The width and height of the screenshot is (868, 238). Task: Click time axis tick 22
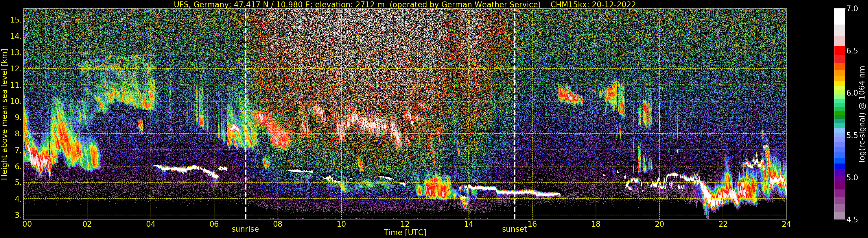723,224
